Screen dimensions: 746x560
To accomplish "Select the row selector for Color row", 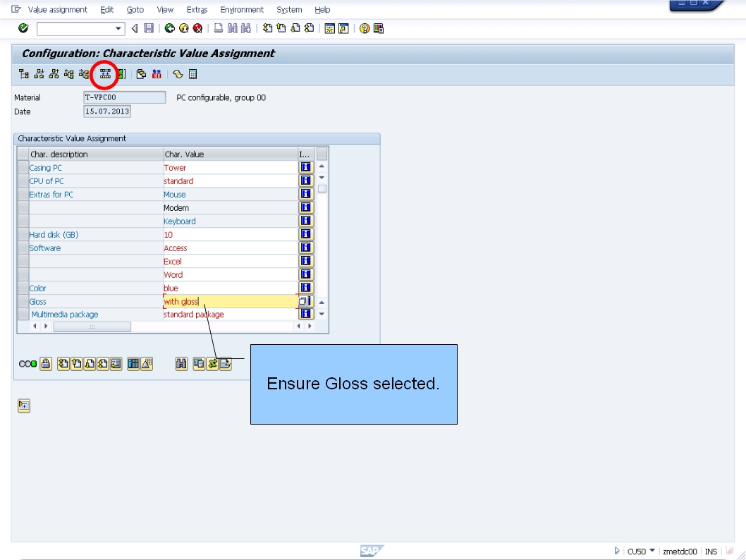I will coord(23,288).
